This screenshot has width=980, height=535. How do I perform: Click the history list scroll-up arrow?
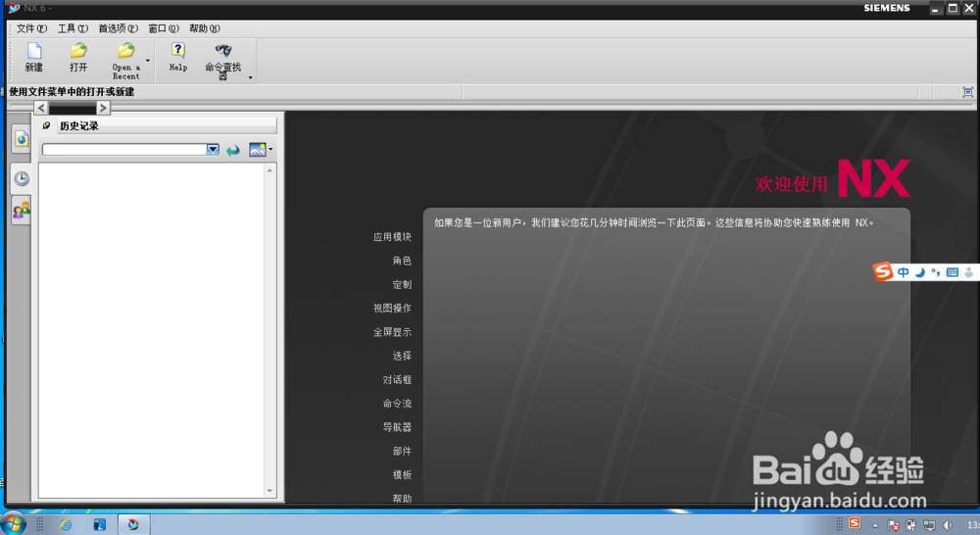tap(270, 170)
